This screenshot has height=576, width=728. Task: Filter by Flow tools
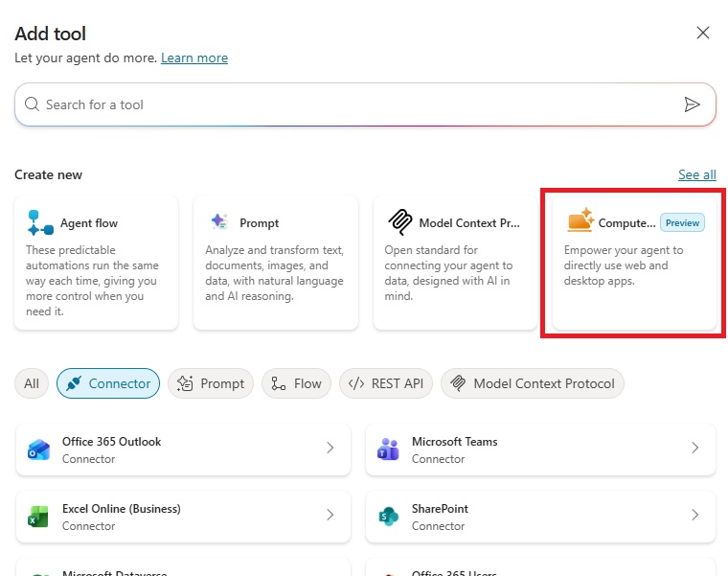(296, 383)
